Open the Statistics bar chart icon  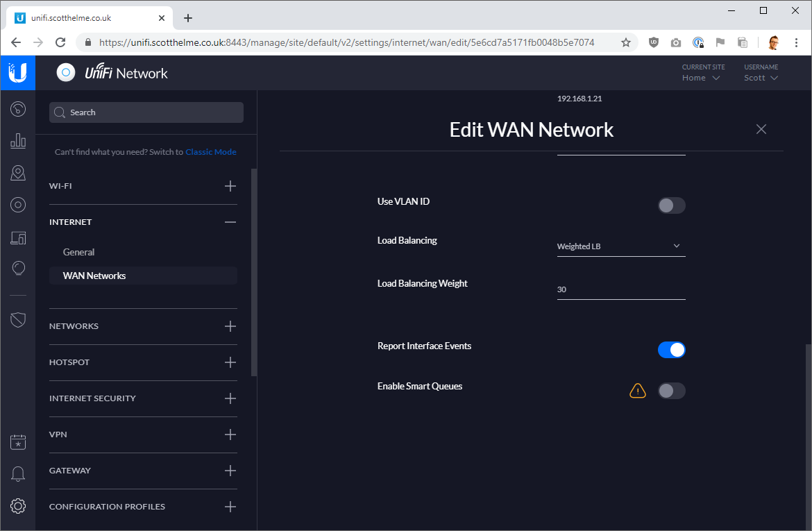[x=18, y=141]
